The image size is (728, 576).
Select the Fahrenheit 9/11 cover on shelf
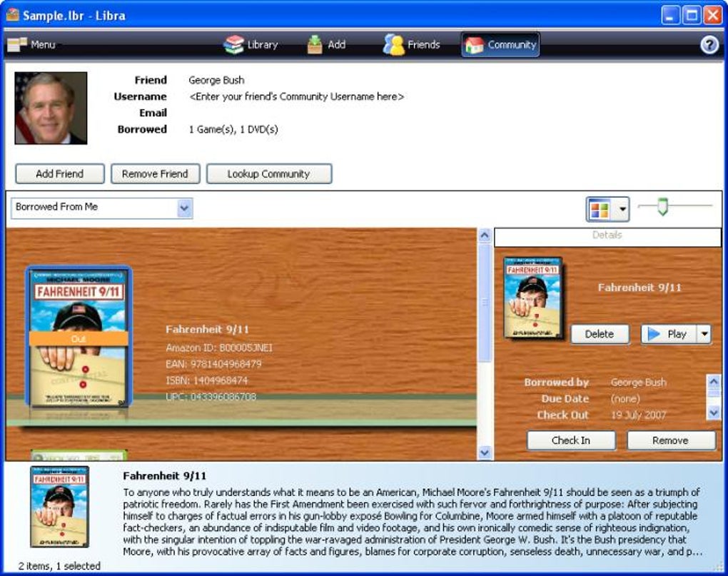[x=79, y=337]
